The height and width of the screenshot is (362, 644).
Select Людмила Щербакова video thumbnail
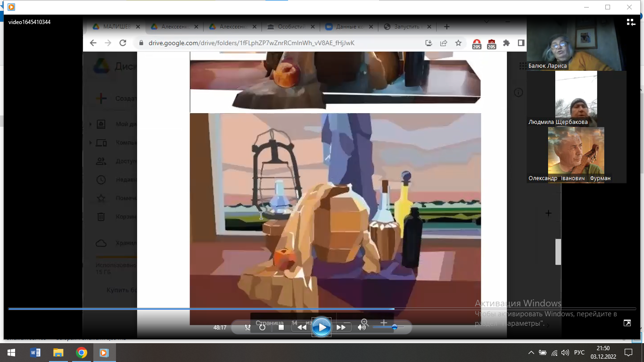pyautogui.click(x=576, y=99)
